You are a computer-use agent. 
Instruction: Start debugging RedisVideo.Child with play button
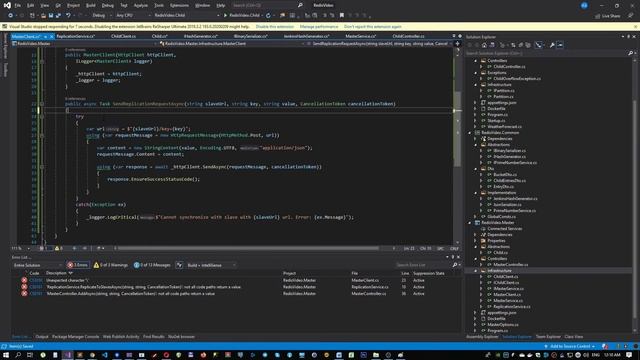[x=242, y=16]
